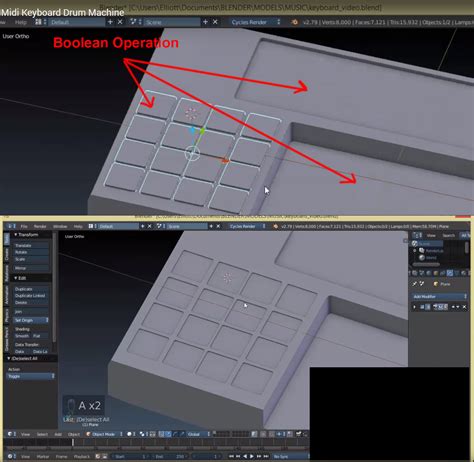
Task: Click Start frame field in timeline
Action: click(130, 456)
